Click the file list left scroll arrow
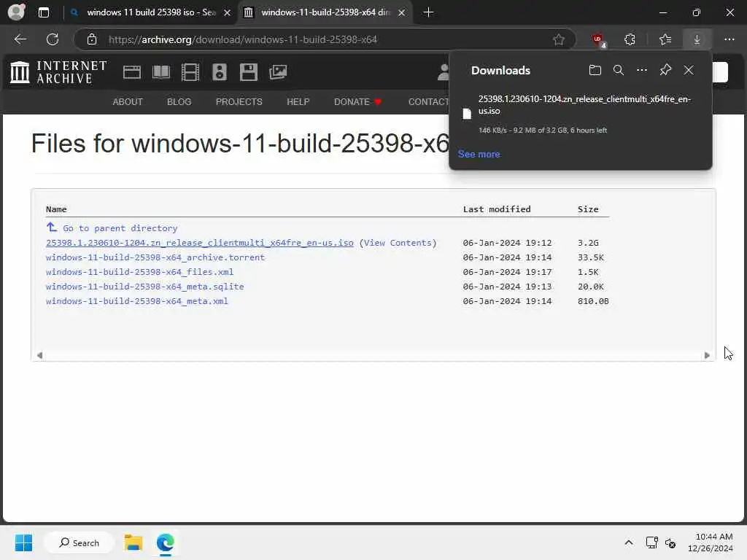Viewport: 747px width, 560px height. click(39, 355)
